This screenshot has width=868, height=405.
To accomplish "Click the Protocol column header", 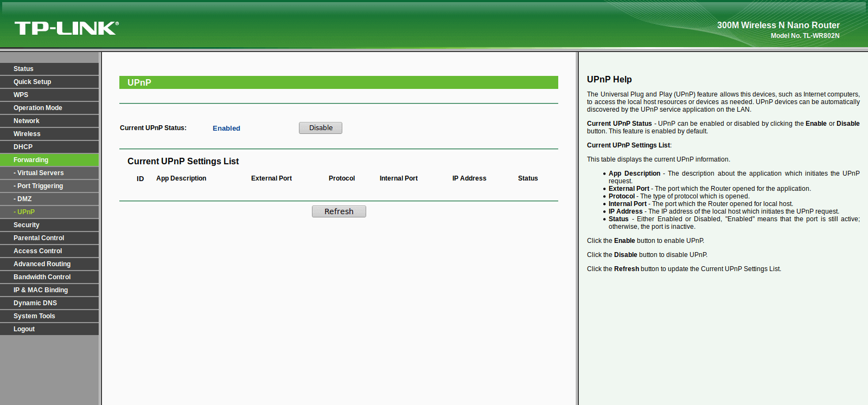I will (342, 178).
